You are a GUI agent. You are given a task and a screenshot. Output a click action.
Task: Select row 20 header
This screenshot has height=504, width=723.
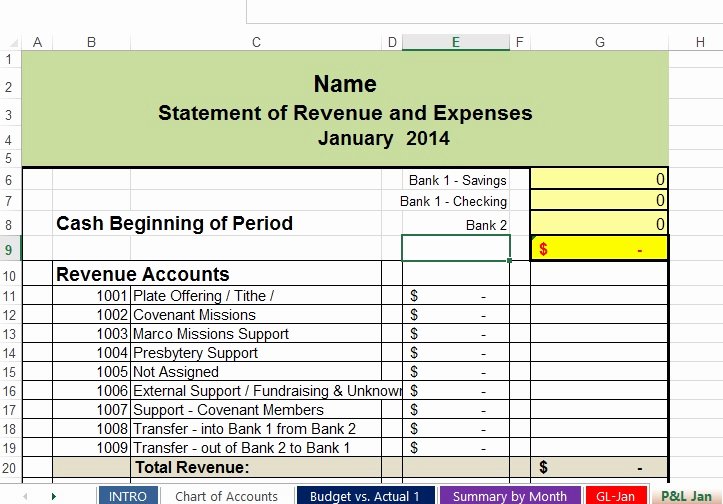9,468
